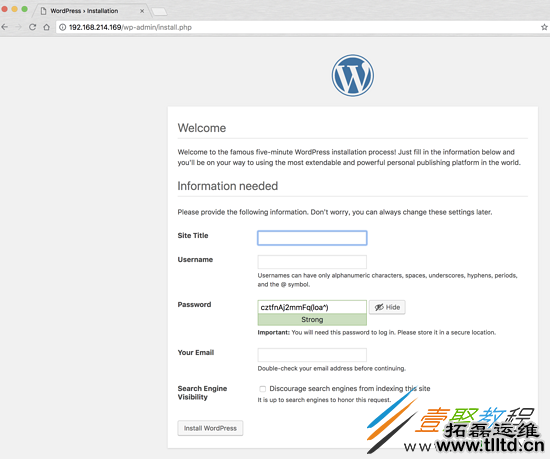Image resolution: width=550 pixels, height=459 pixels.
Task: Click the browser back arrow
Action: 5,27
